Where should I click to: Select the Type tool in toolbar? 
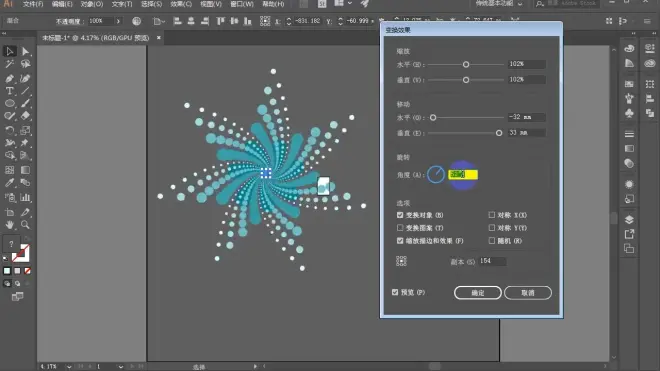click(9, 91)
